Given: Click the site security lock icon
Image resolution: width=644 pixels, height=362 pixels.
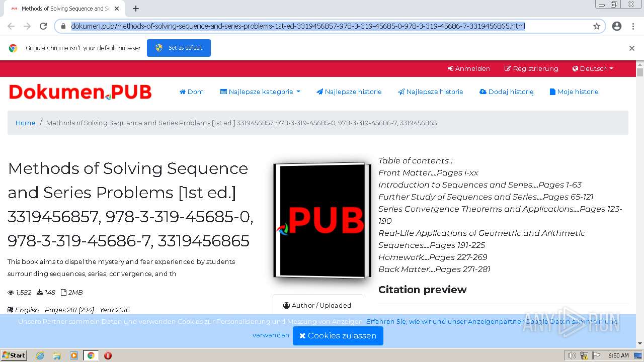Looking at the screenshot, I should (63, 26).
